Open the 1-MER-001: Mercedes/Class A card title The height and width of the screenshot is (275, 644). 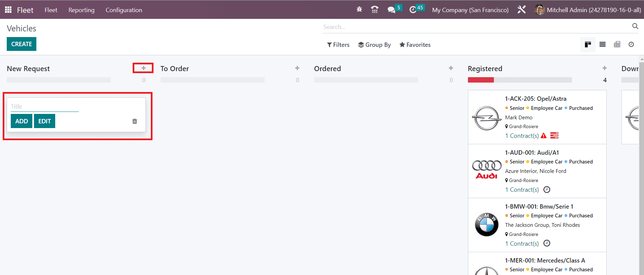pos(545,261)
